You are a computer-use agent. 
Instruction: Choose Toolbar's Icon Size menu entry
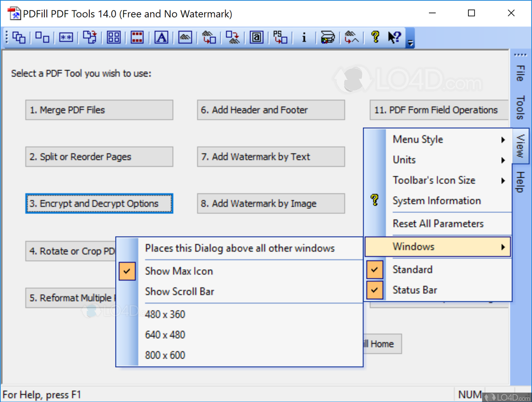pyautogui.click(x=438, y=180)
